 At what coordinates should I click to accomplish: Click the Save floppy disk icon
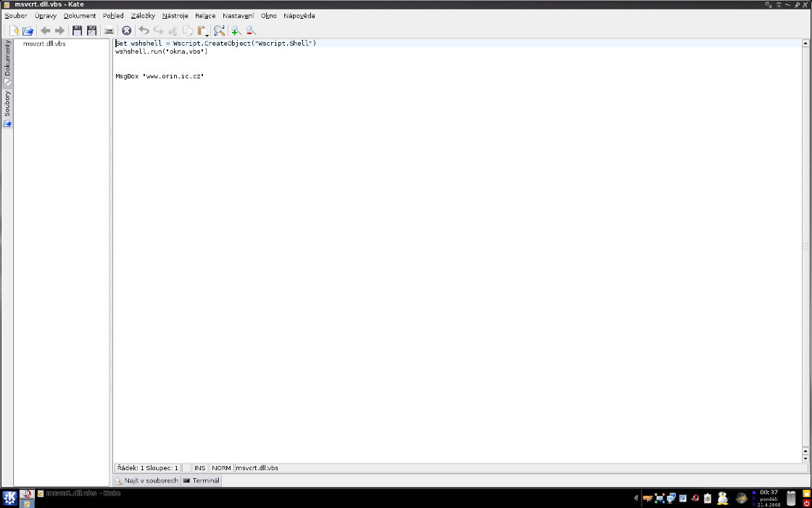[x=77, y=30]
